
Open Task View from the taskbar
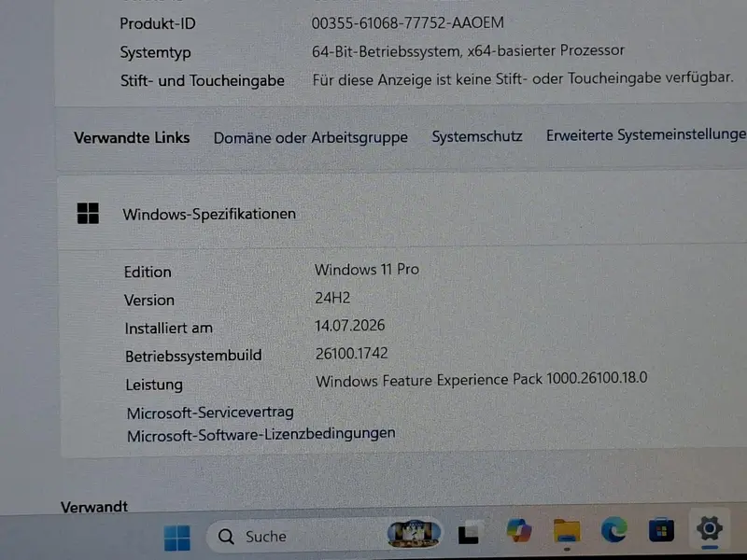[x=469, y=533]
